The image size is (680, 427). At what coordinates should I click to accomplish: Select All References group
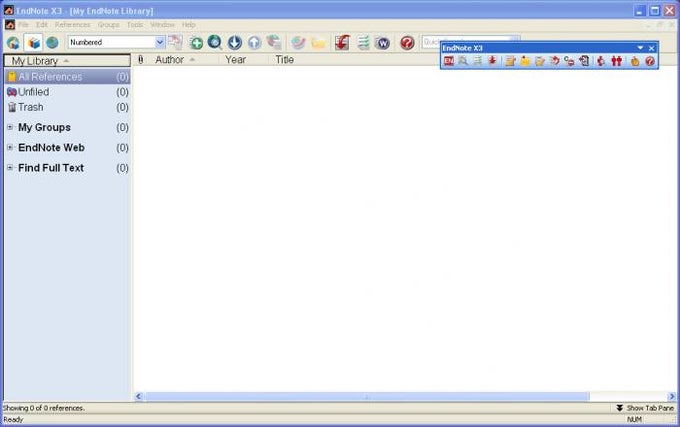[67, 77]
